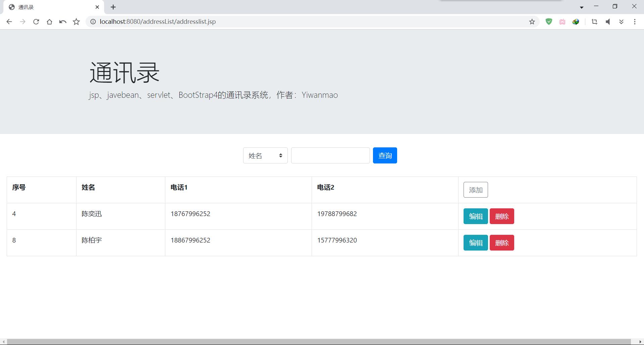Click 添加 to add a new contact

pyautogui.click(x=475, y=190)
